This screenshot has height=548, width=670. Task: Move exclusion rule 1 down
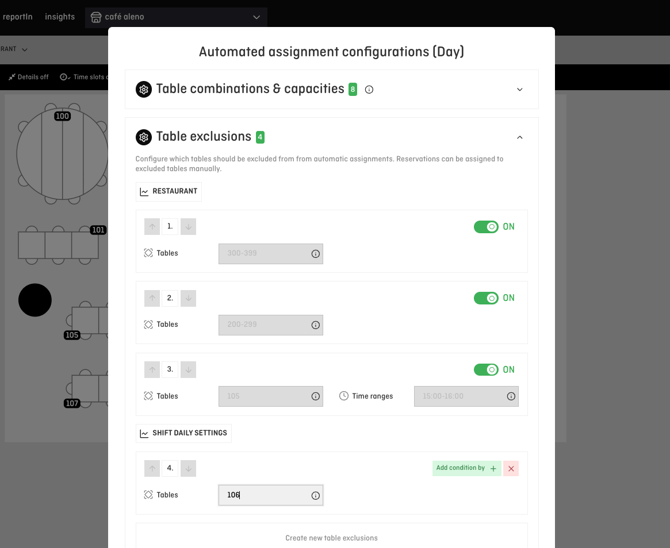[188, 227]
